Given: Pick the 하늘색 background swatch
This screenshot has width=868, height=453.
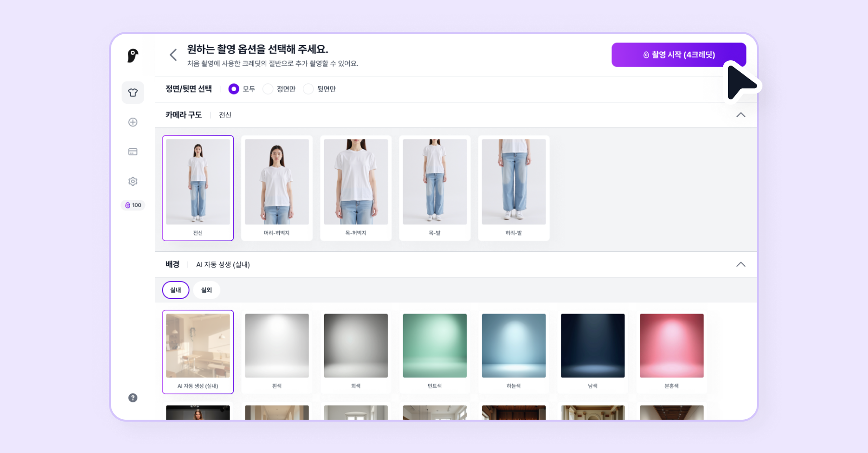Looking at the screenshot, I should pos(514,352).
